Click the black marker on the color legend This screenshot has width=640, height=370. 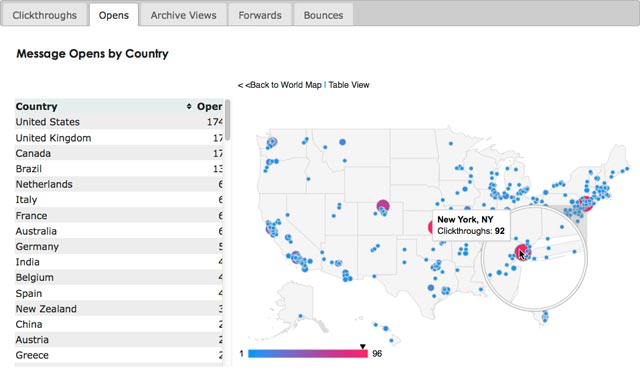(x=362, y=347)
